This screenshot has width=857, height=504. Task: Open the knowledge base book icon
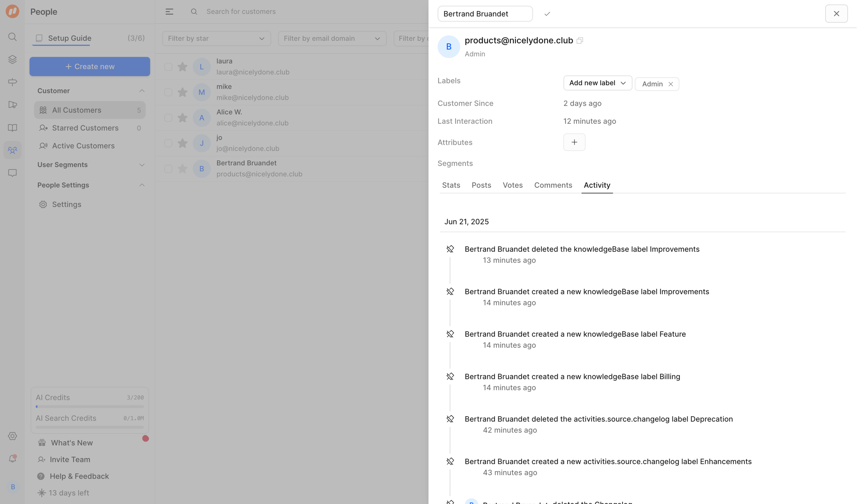point(12,128)
